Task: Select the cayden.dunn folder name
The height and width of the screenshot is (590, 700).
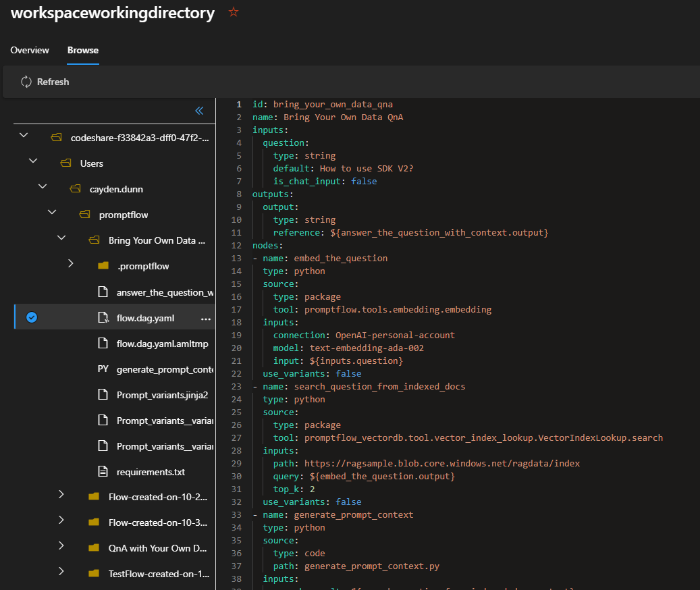Action: [116, 189]
